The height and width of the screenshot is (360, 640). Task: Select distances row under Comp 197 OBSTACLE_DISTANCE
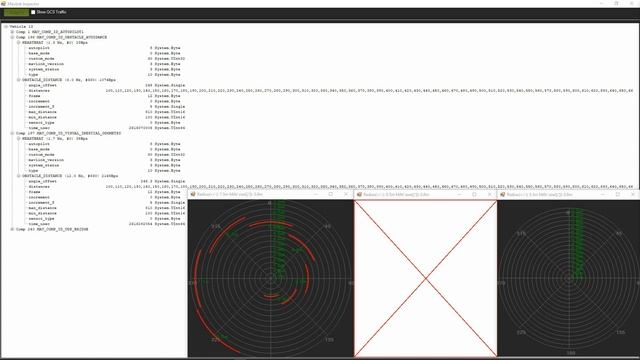[331, 187]
